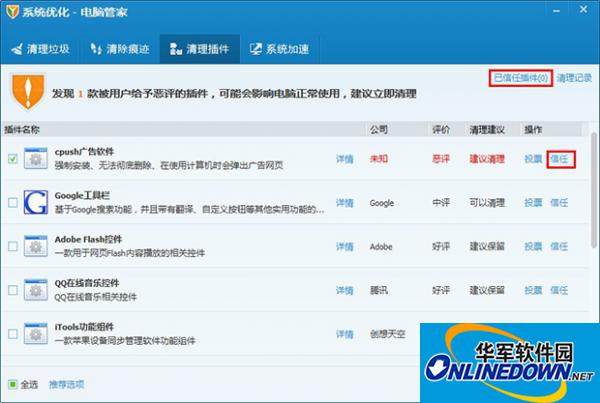Click 信任 for QQ在线音乐控件
The height and width of the screenshot is (403, 600).
click(559, 290)
